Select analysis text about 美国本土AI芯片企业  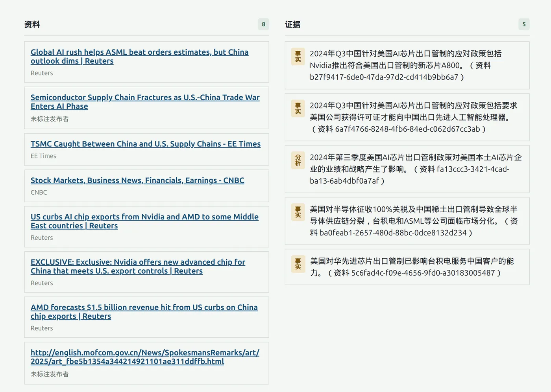click(416, 169)
